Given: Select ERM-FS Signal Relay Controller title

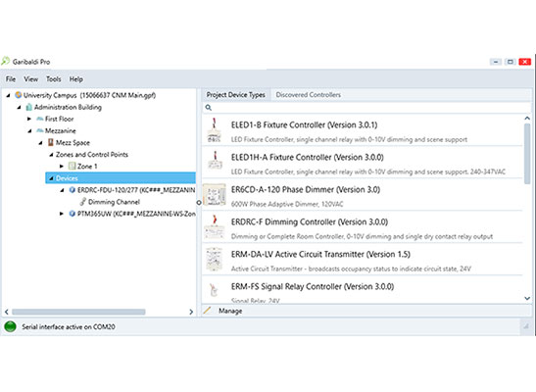Looking at the screenshot, I should [313, 286].
